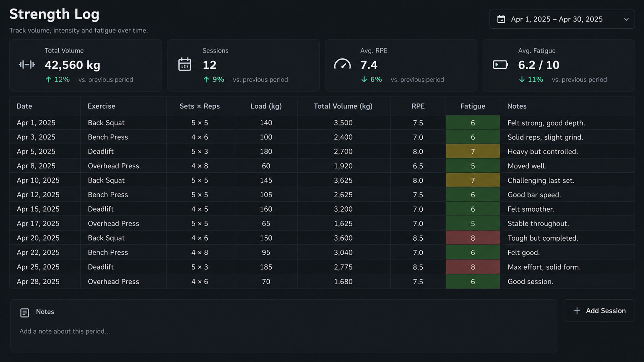Screen dimensions: 644x362
Task: Click the dumbbell icon in Total Volume card
Action: (27, 65)
